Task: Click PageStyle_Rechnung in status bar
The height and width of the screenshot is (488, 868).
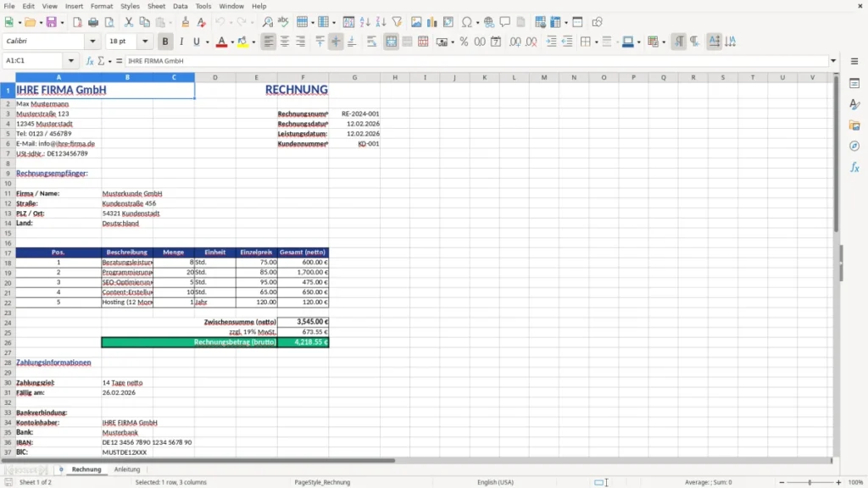Action: tap(322, 482)
